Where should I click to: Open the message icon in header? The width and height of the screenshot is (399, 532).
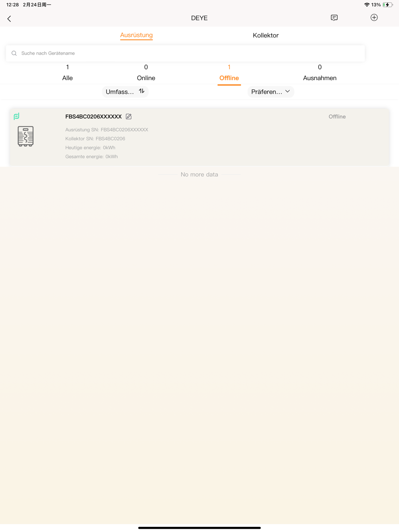coord(334,18)
